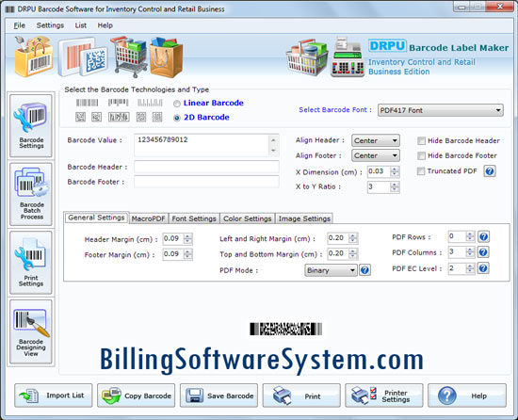Open Print Settings sidebar panel
This screenshot has height=420, width=518.
31,263
